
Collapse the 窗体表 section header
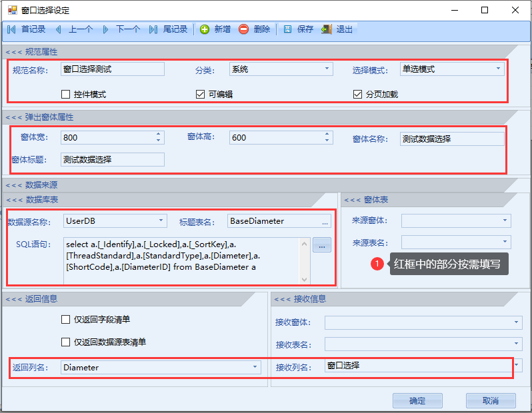(429, 200)
